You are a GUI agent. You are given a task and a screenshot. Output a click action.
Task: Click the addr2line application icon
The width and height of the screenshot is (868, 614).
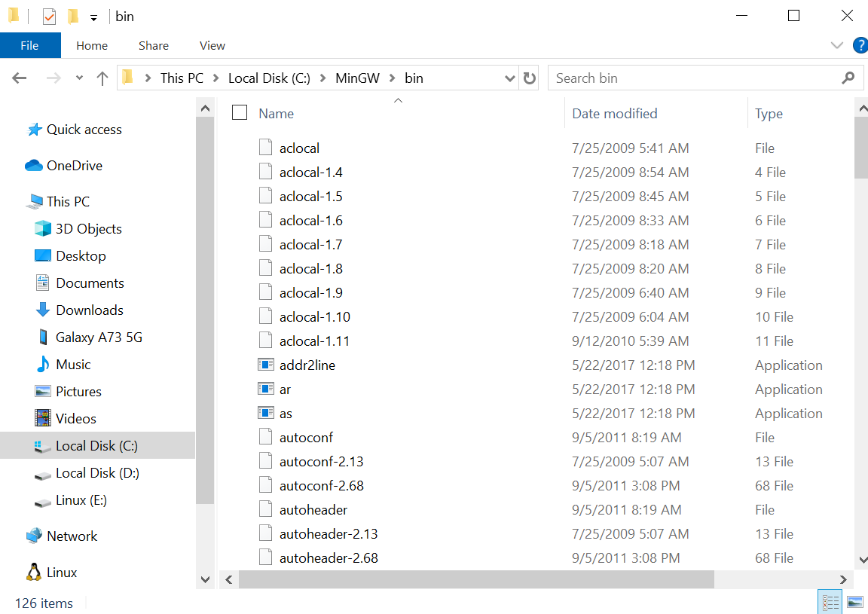266,365
